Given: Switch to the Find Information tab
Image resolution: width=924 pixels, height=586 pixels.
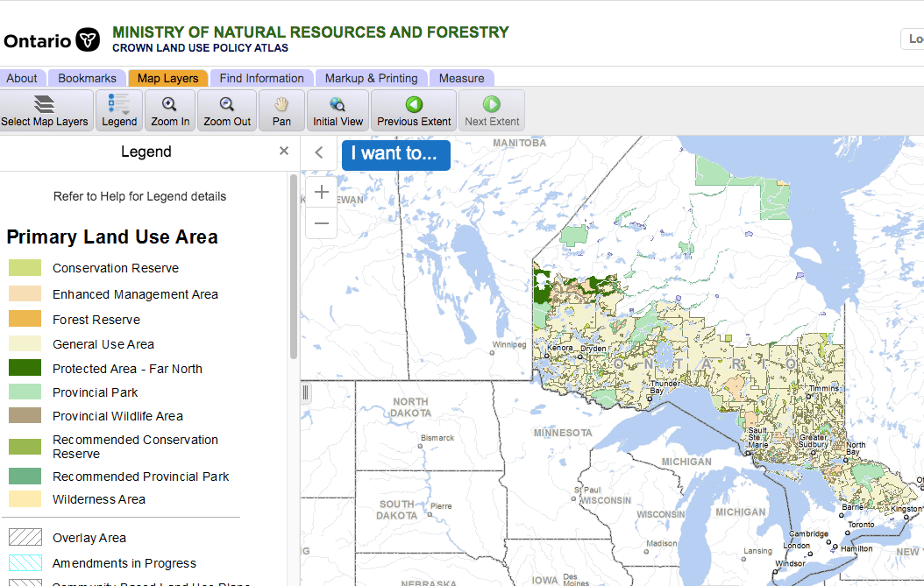Looking at the screenshot, I should coord(261,78).
